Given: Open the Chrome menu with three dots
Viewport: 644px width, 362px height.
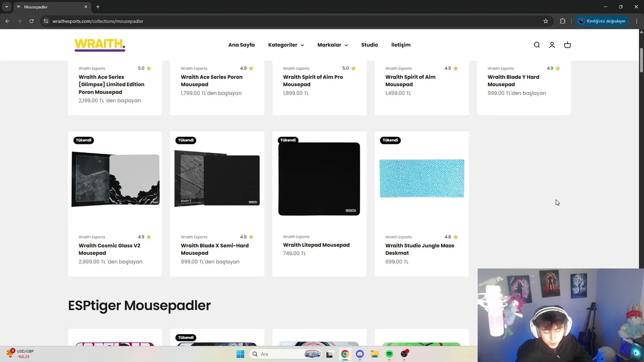Looking at the screenshot, I should click(636, 21).
